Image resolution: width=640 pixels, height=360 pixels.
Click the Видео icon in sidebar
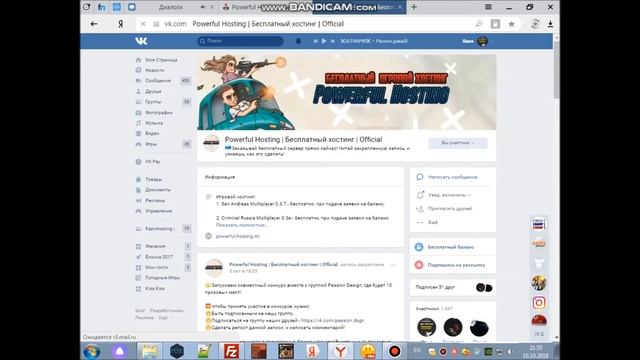138,133
